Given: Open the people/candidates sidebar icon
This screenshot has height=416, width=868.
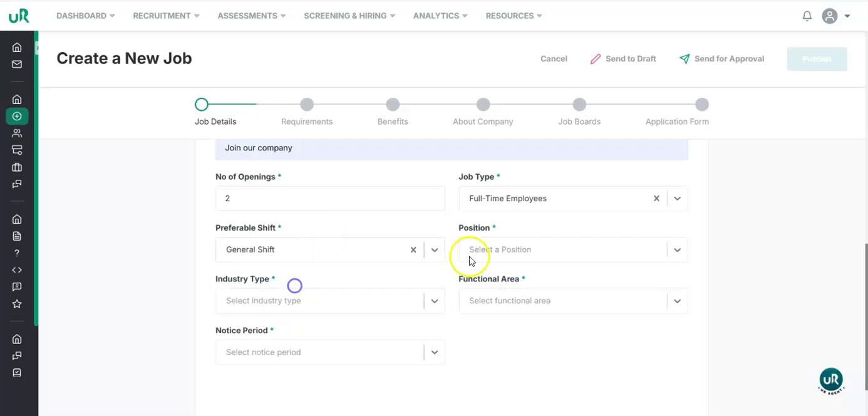Looking at the screenshot, I should 17,133.
